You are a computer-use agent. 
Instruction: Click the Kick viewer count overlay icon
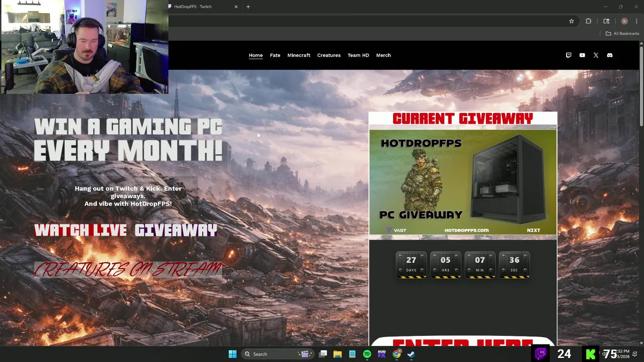pos(591,354)
